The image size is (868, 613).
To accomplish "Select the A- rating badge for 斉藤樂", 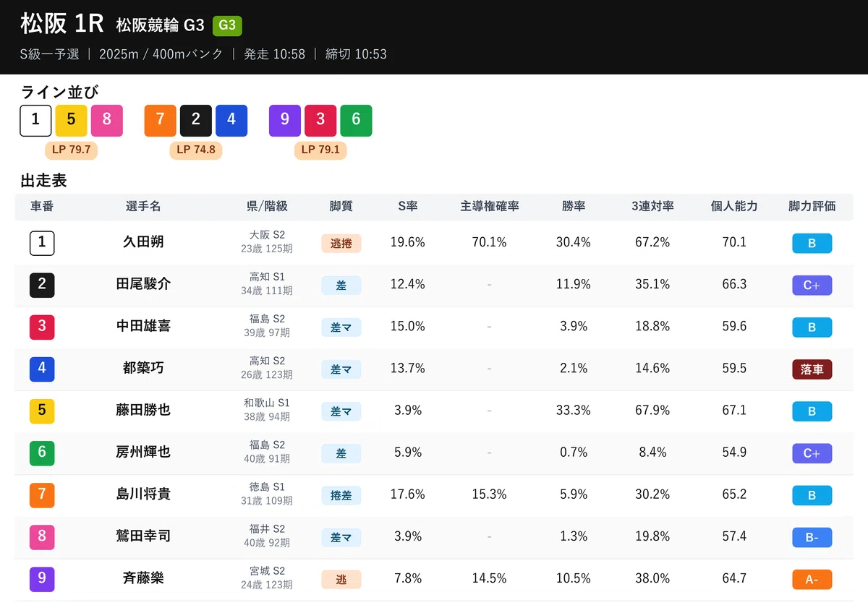I will tap(812, 580).
